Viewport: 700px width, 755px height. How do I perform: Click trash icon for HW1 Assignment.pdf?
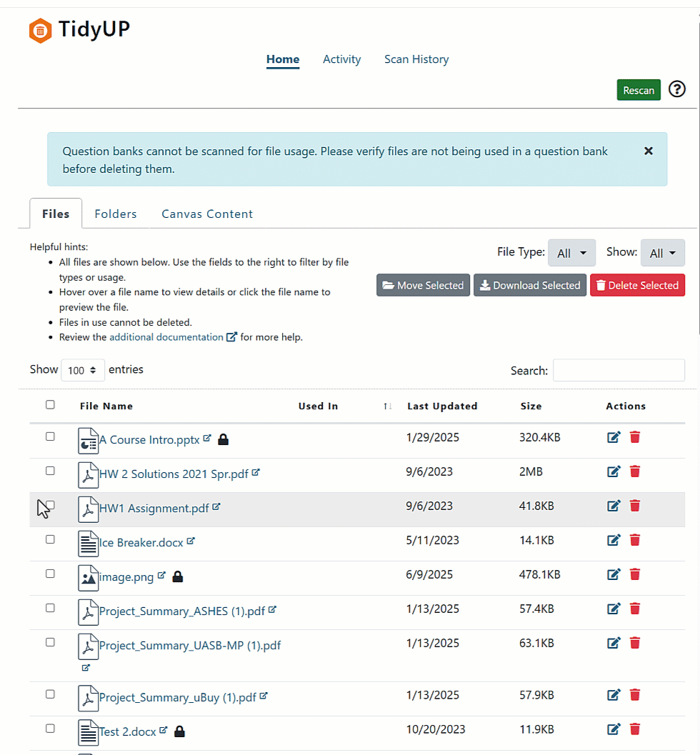tap(635, 506)
